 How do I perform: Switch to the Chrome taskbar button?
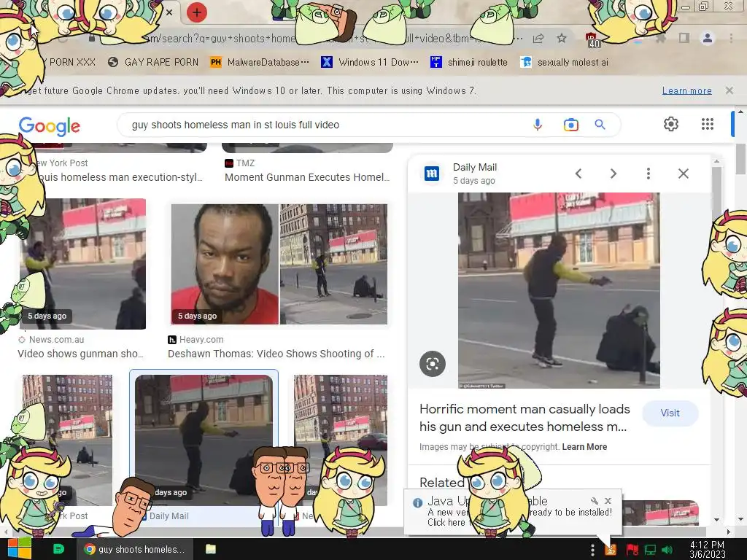(x=135, y=549)
